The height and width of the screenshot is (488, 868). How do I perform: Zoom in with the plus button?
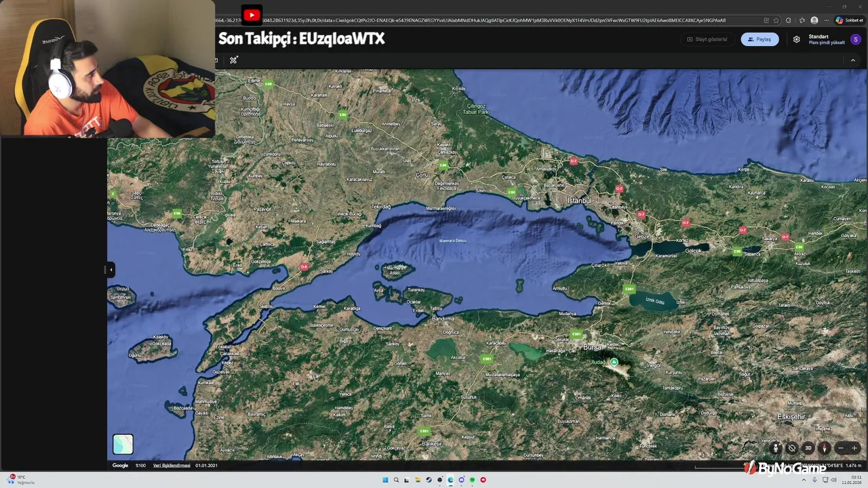pyautogui.click(x=854, y=448)
